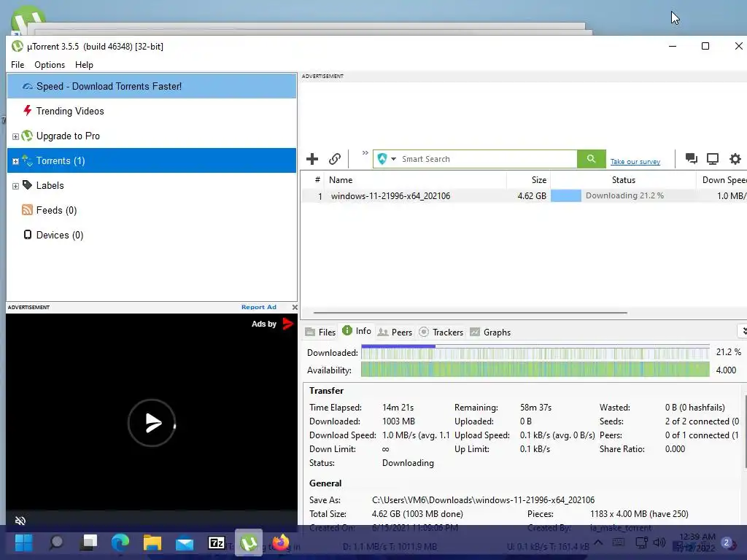Viewport: 747px width, 560px height.
Task: Select Feeds (0) in the sidebar
Action: (x=152, y=210)
